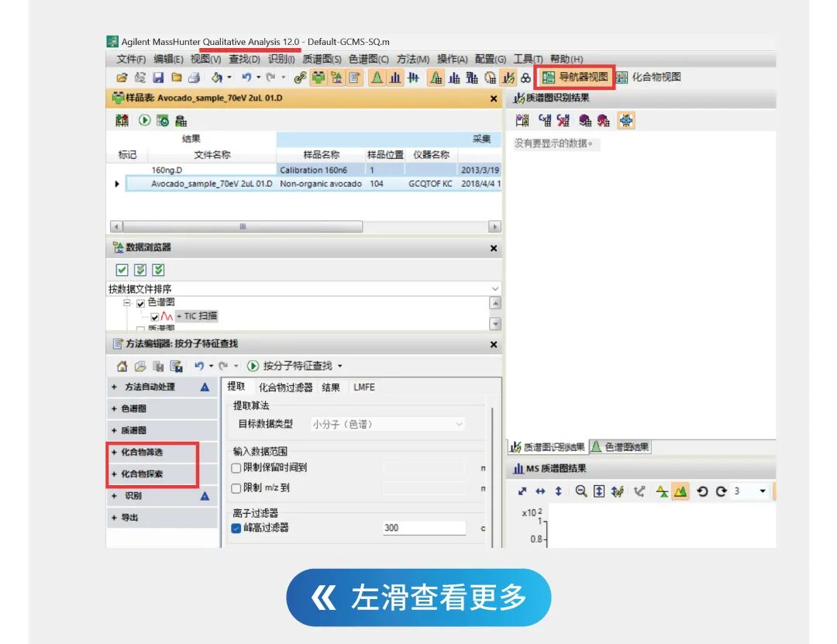837x644 pixels.
Task: Click the first icon in sample table toolbar
Action: (x=122, y=121)
